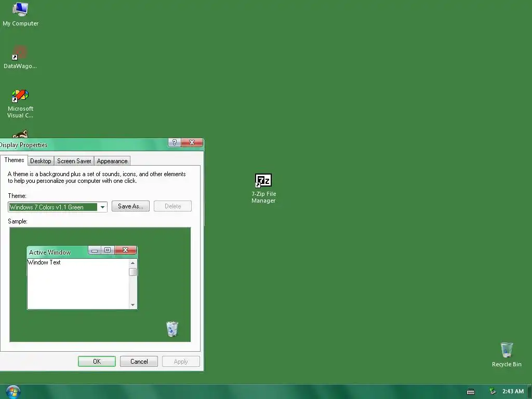
Task: Click the Apply button
Action: point(181,362)
